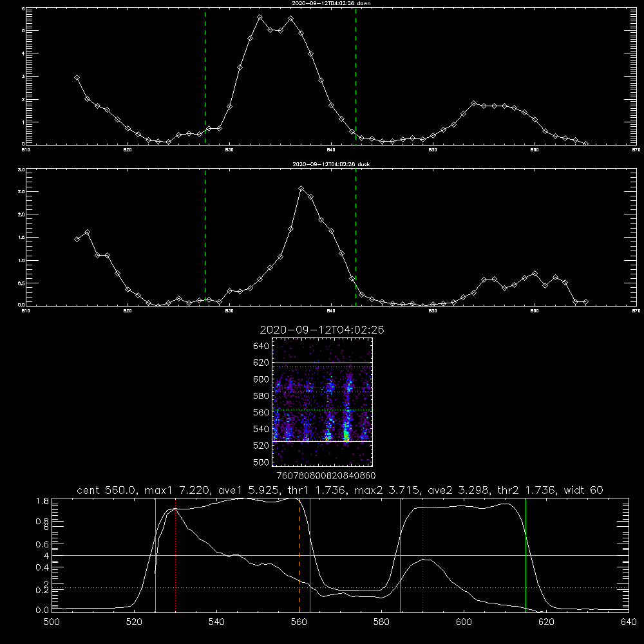Click the left green dashed line in dawn plot
Viewport: 644px width, 644px height.
click(205, 76)
